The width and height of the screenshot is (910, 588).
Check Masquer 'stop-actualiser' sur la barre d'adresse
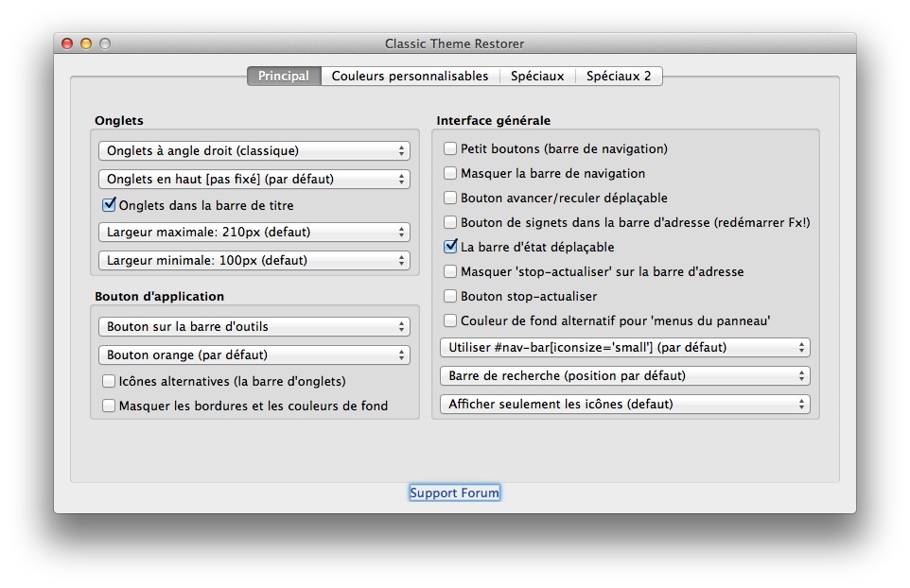coord(450,271)
